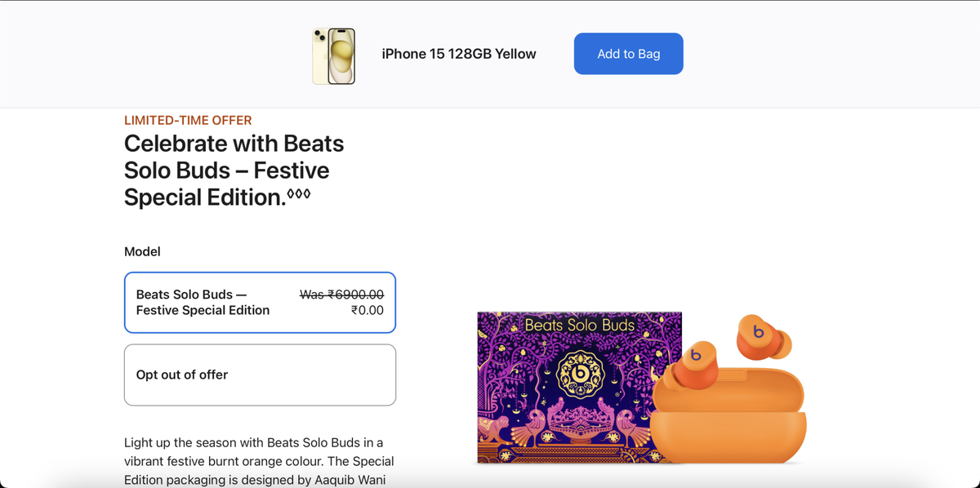Viewport: 980px width, 488px height.
Task: Click the LIMITED-TIME OFFER label
Action: tap(188, 120)
